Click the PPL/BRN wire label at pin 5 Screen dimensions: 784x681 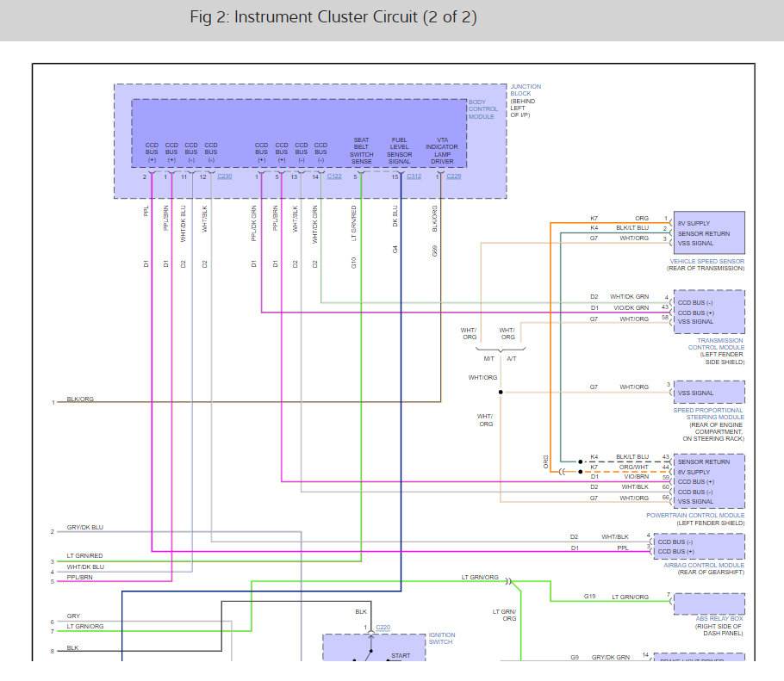(x=79, y=577)
